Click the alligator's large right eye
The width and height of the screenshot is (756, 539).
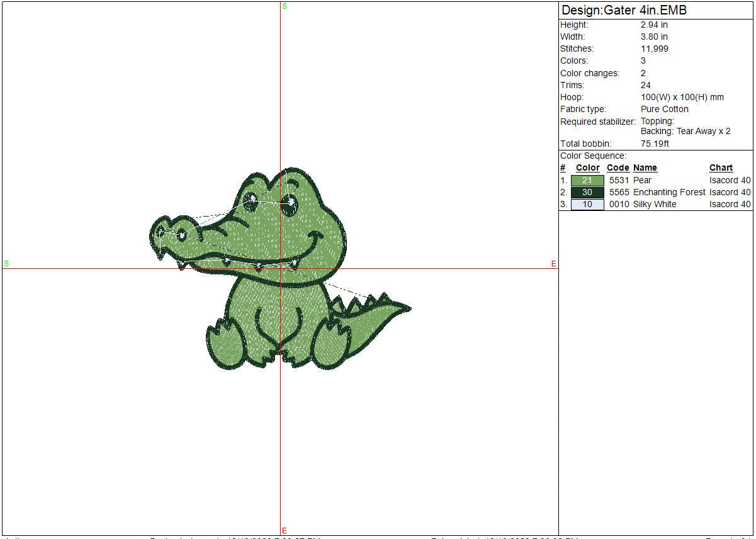pyautogui.click(x=289, y=204)
